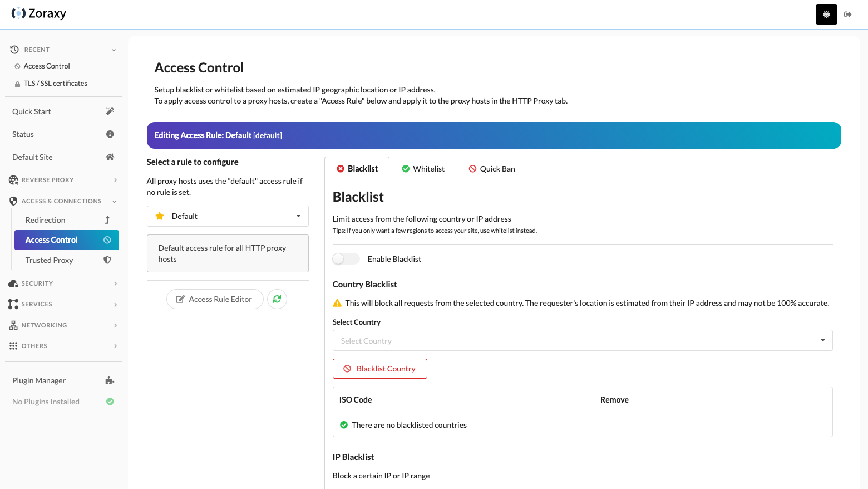Image resolution: width=868 pixels, height=489 pixels.
Task: Click the warning triangle under Country Blacklist
Action: click(337, 303)
